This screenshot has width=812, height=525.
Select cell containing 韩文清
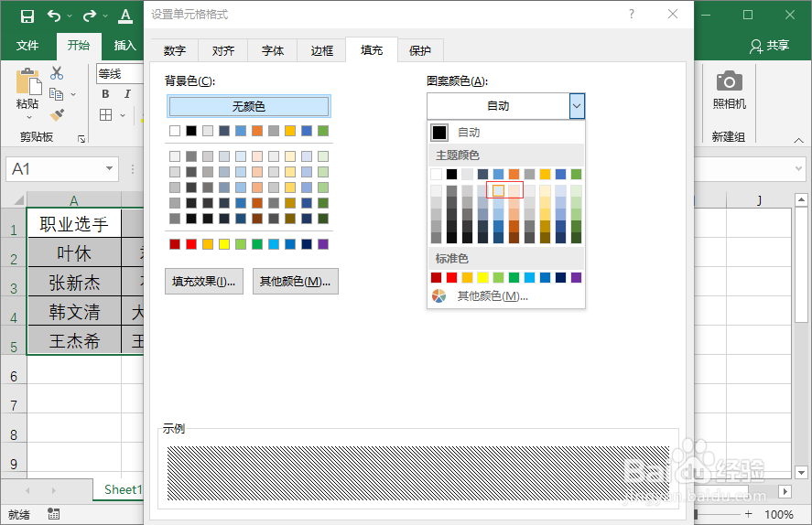(74, 312)
